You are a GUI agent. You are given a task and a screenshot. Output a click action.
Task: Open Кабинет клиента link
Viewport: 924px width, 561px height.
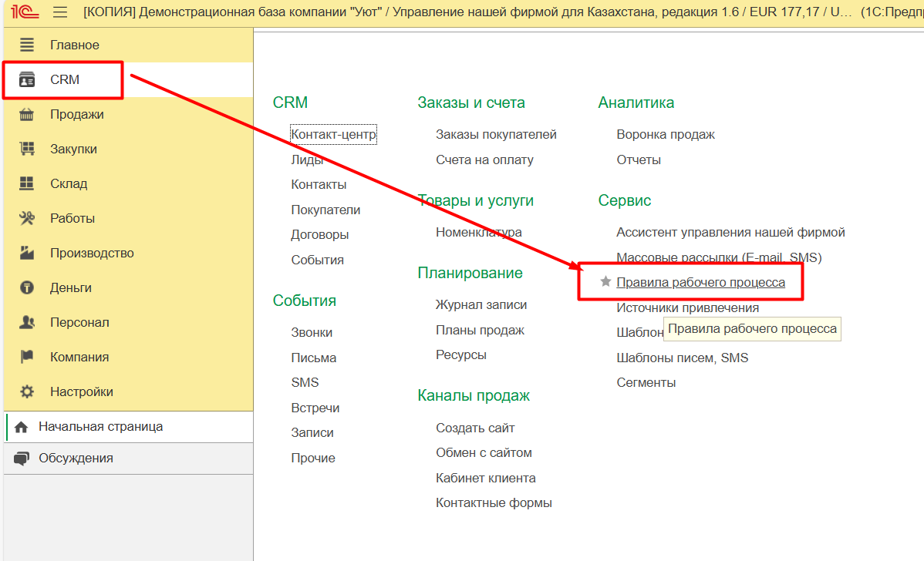(x=485, y=478)
